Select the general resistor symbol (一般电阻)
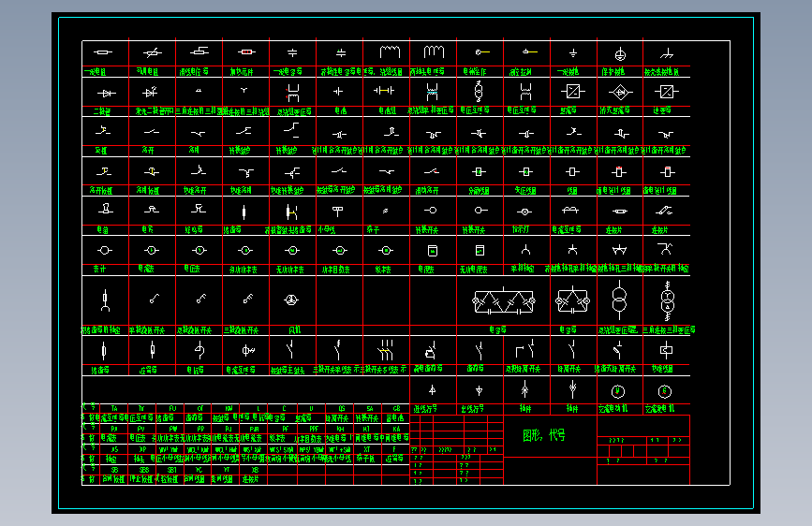 pos(103,52)
